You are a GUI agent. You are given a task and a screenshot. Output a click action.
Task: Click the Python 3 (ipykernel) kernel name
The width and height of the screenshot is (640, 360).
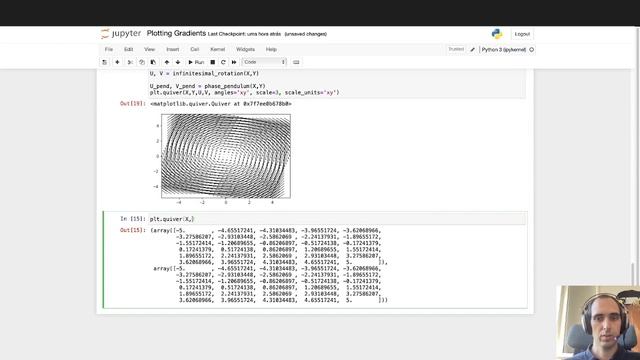point(504,50)
